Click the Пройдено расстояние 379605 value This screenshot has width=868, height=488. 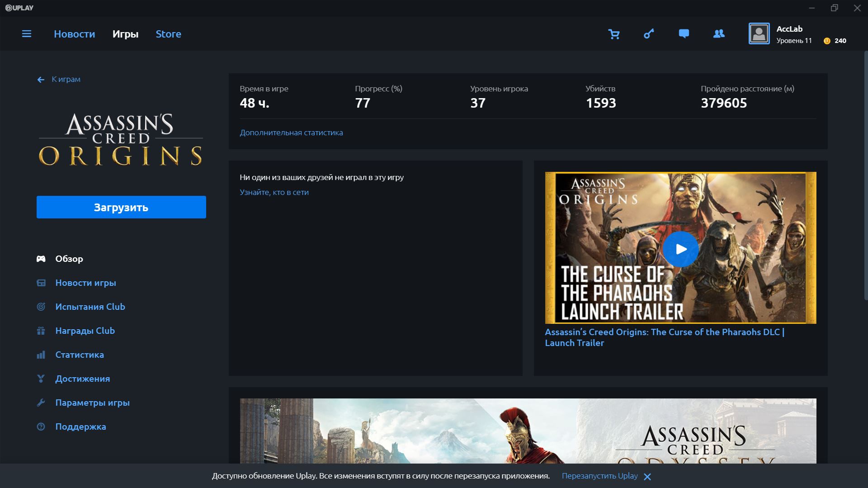click(724, 103)
